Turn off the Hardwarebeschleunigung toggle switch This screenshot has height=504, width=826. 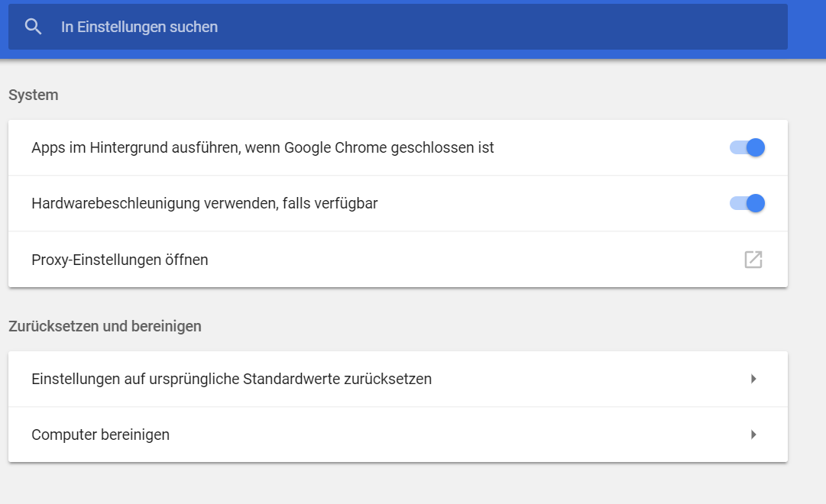(x=747, y=203)
